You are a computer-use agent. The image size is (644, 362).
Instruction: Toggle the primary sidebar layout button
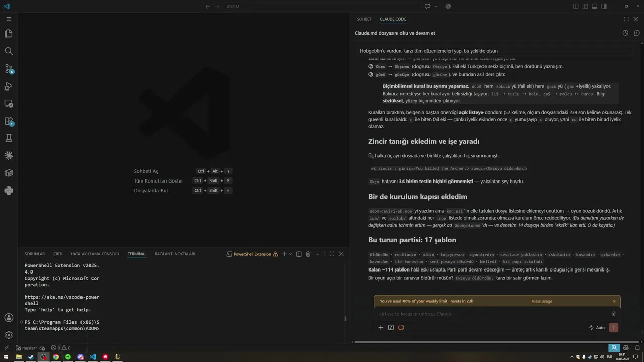(576, 6)
